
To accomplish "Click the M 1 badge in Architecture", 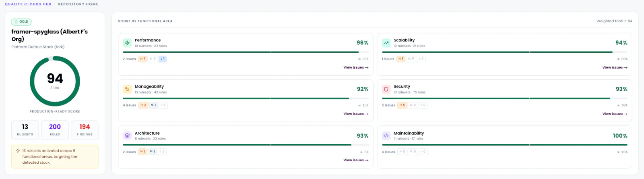I will pos(153,152).
